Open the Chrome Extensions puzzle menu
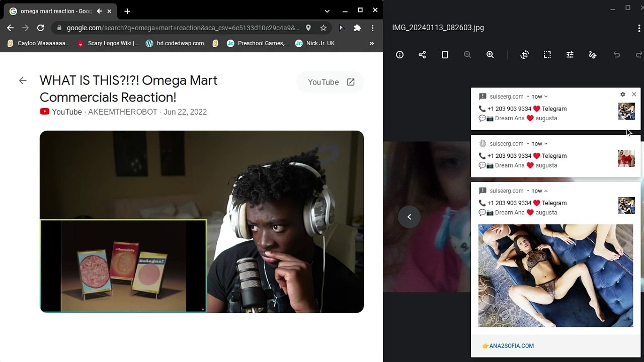 pos(357,28)
